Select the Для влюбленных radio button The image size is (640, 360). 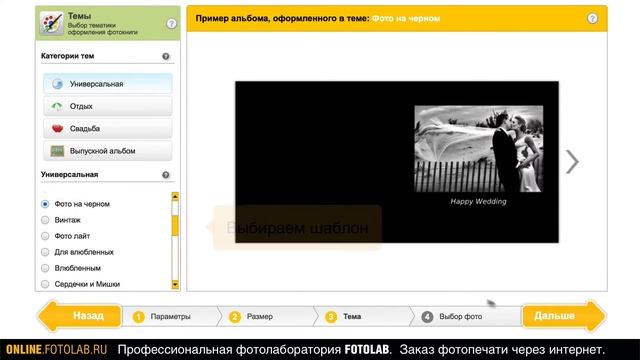[x=45, y=252]
